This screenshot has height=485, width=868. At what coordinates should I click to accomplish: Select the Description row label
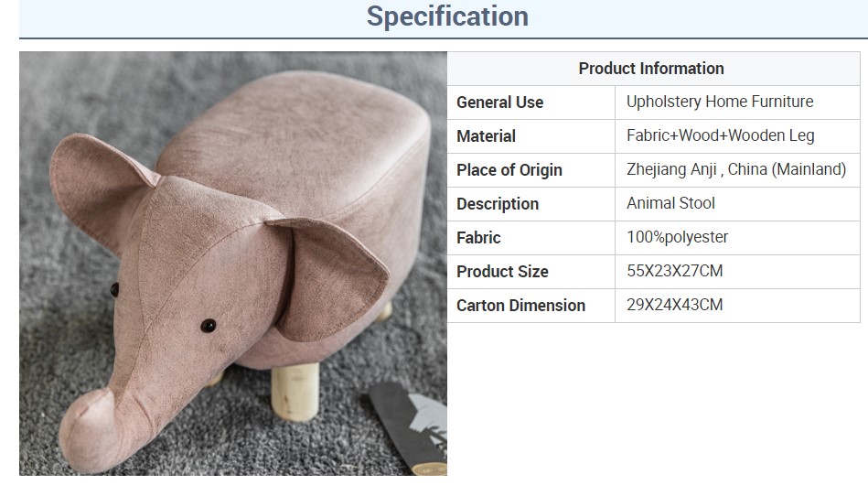[x=498, y=204]
